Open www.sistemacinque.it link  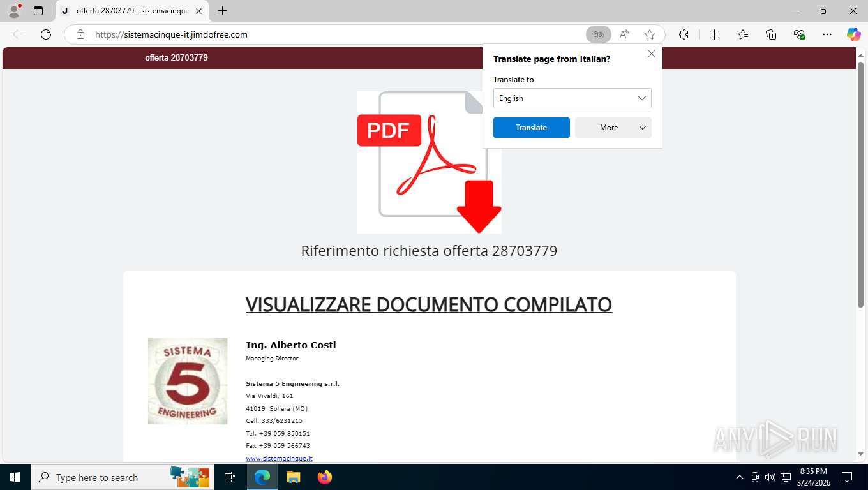pyautogui.click(x=279, y=458)
